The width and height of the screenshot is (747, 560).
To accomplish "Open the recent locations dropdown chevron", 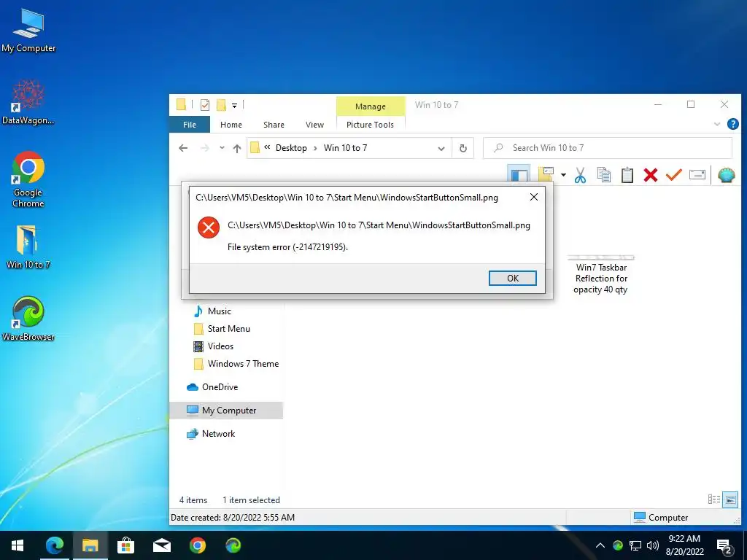I will [222, 148].
